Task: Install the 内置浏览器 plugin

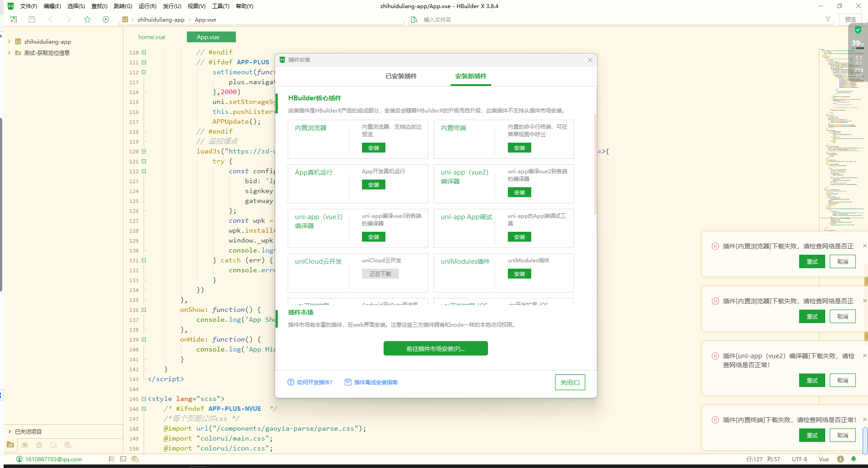Action: (x=374, y=148)
